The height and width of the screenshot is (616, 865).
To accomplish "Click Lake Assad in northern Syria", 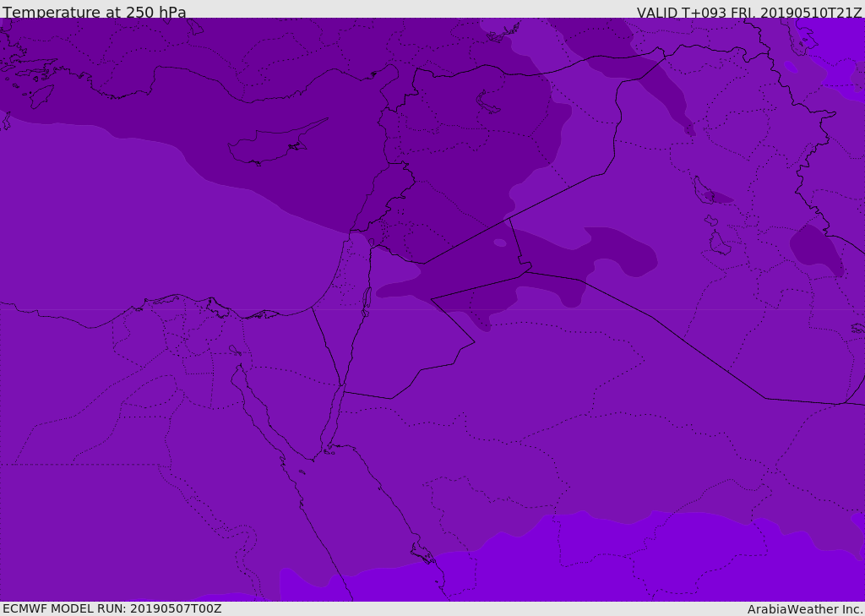I will (x=490, y=102).
